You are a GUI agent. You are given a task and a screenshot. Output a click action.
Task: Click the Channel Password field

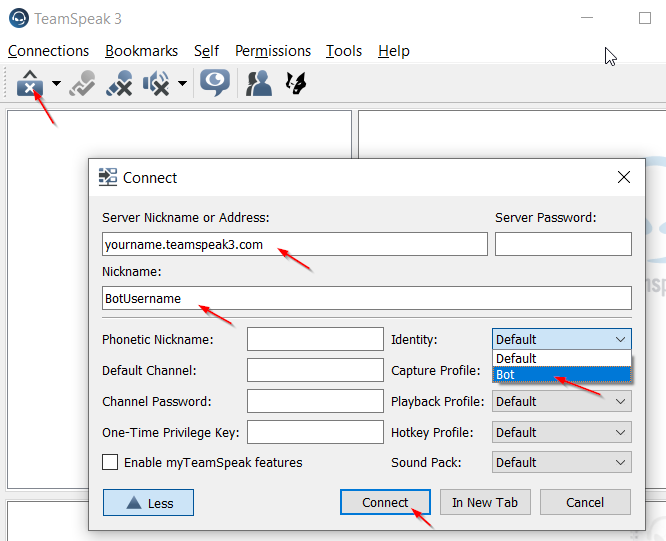point(315,401)
